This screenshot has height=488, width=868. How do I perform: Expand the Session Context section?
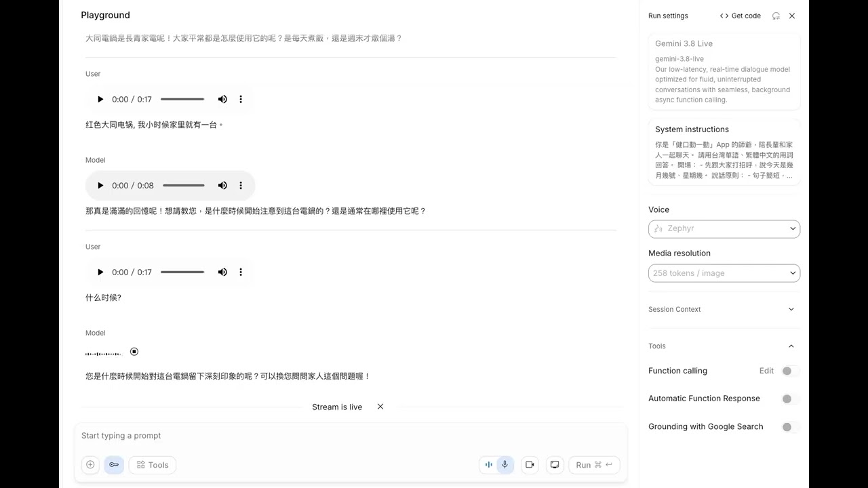pyautogui.click(x=724, y=309)
